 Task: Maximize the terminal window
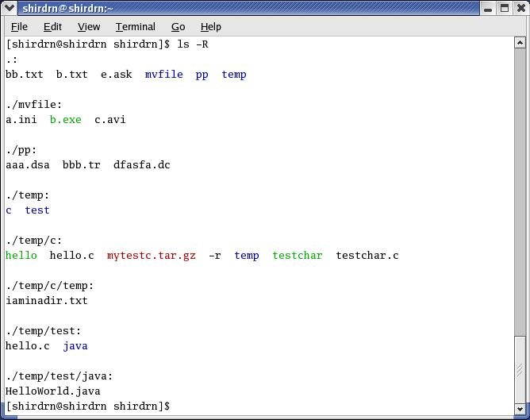pyautogui.click(x=504, y=8)
